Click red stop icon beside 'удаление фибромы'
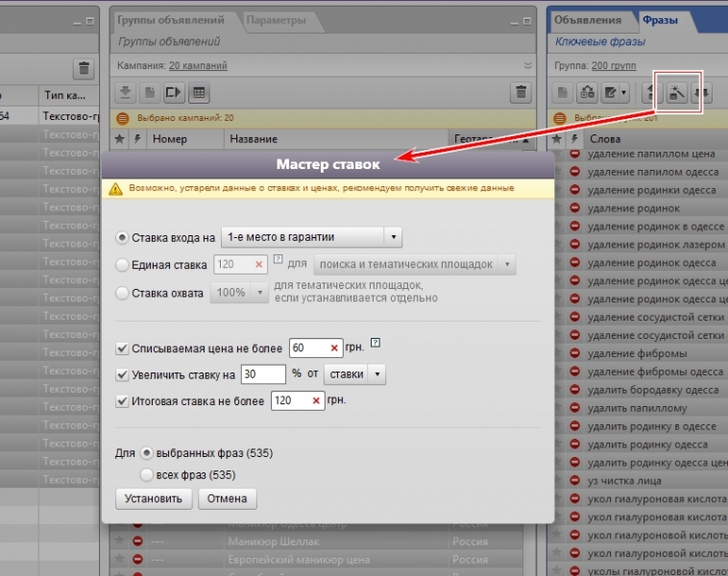This screenshot has width=728, height=576. click(x=574, y=353)
